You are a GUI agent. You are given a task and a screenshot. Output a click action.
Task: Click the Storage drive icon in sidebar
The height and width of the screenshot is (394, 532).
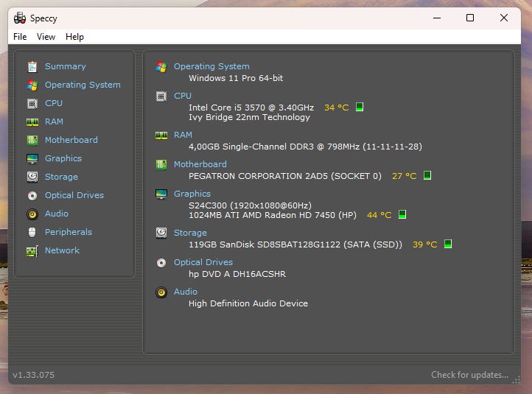point(32,177)
